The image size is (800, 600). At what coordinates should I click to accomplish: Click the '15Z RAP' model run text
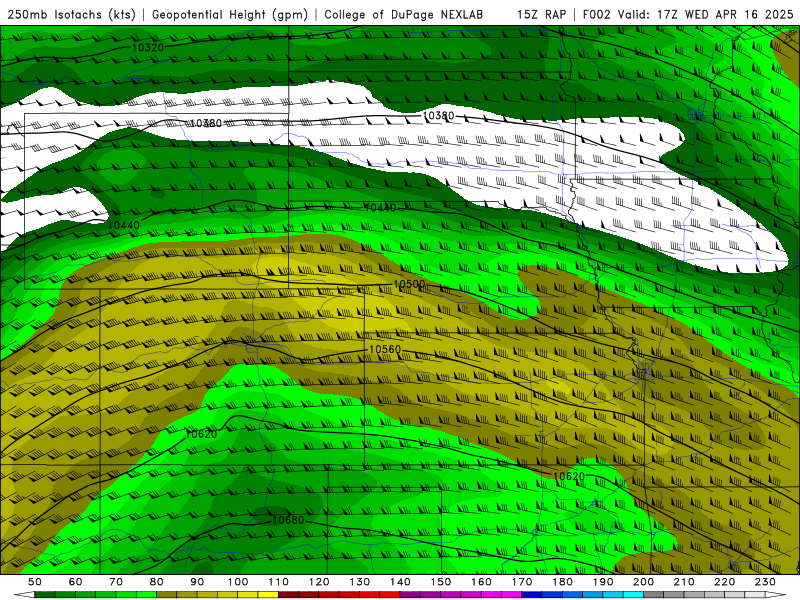coord(542,15)
